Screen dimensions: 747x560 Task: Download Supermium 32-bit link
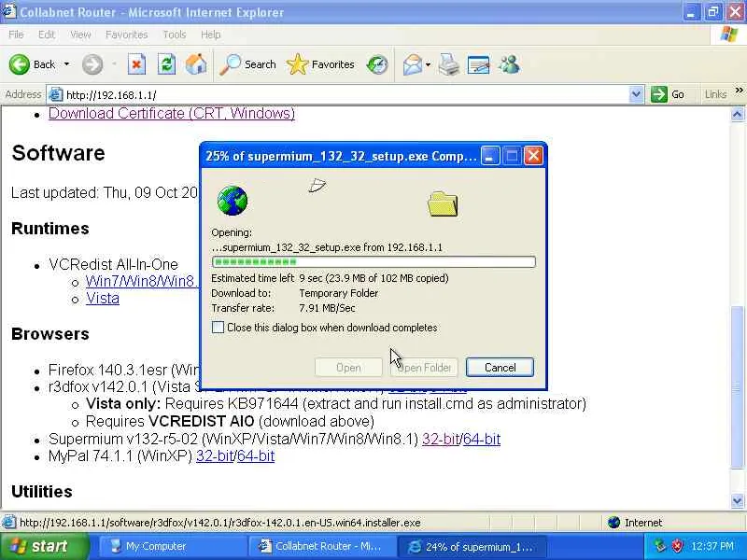(441, 439)
